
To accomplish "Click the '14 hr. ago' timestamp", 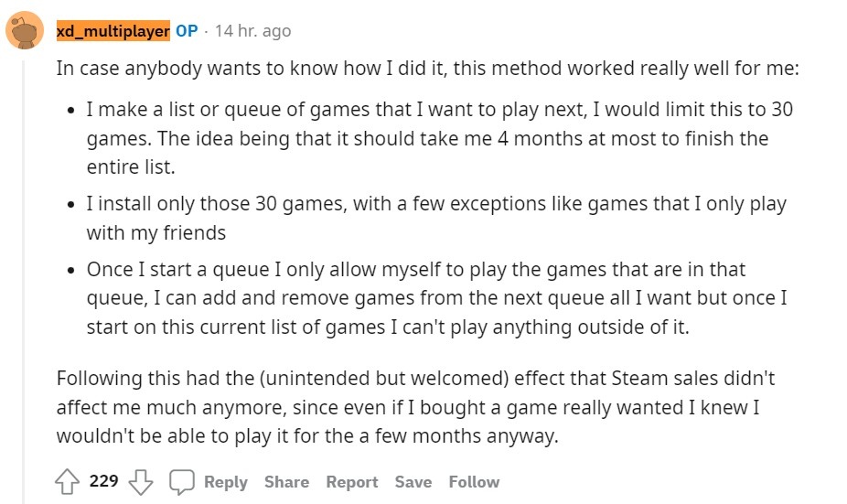I will (252, 31).
